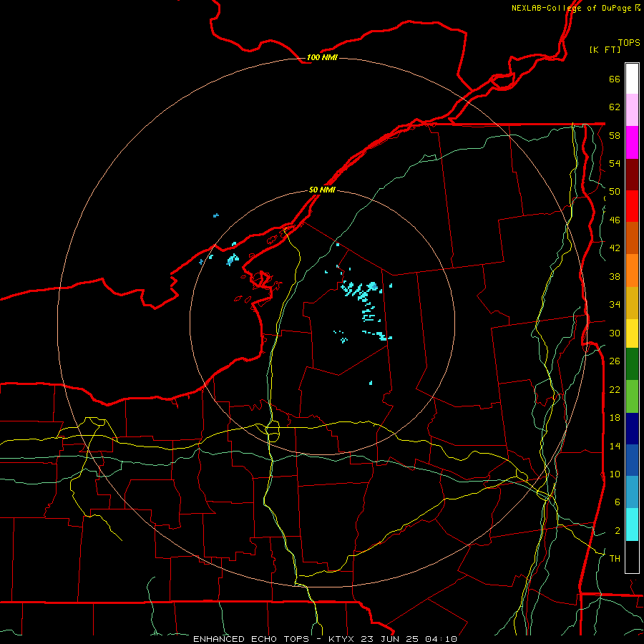The height and width of the screenshot is (644, 644).
Task: Click the 38 legend value label
Action: (x=615, y=276)
